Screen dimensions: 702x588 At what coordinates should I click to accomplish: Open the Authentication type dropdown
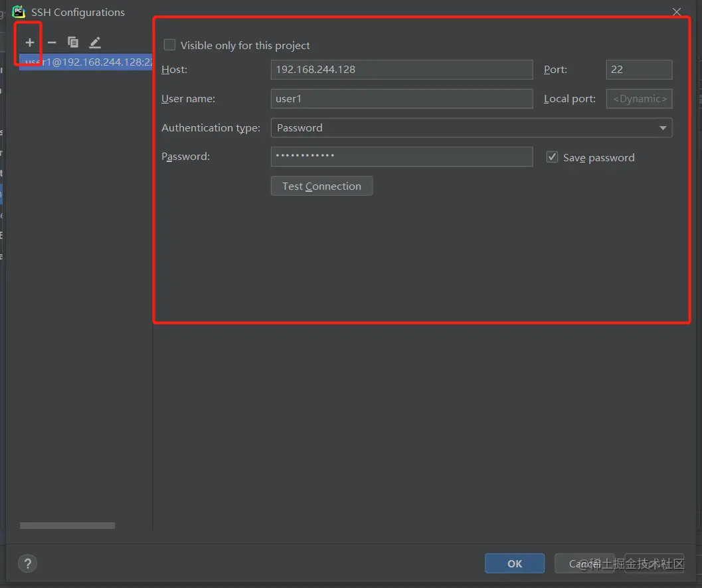(472, 128)
